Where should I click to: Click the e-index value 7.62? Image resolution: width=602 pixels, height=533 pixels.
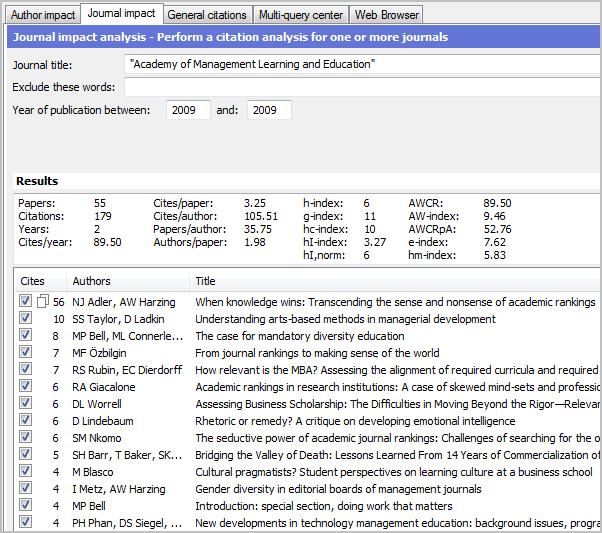point(494,242)
